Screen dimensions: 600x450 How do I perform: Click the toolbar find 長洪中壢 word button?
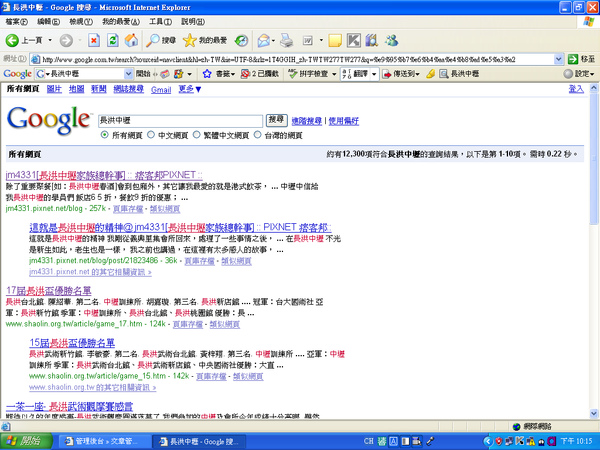point(459,73)
